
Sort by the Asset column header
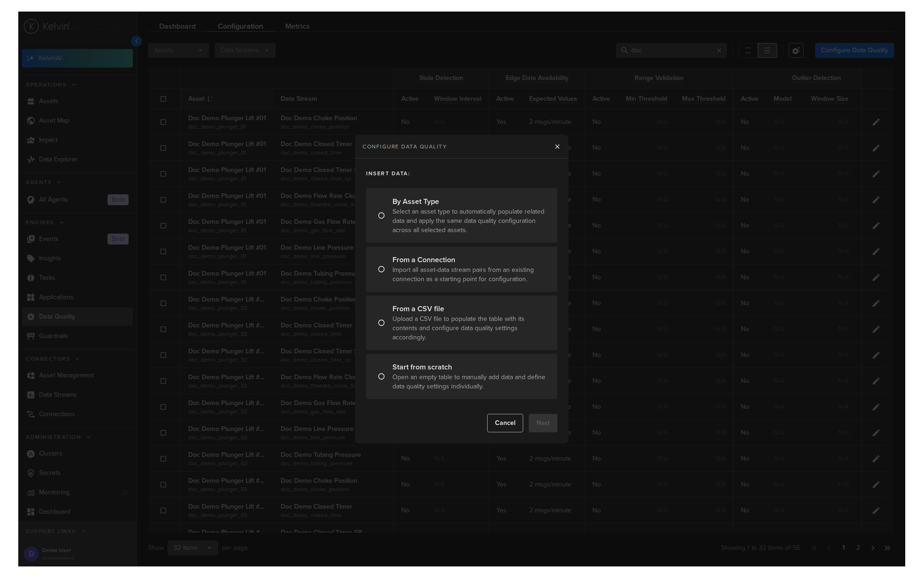coord(200,99)
